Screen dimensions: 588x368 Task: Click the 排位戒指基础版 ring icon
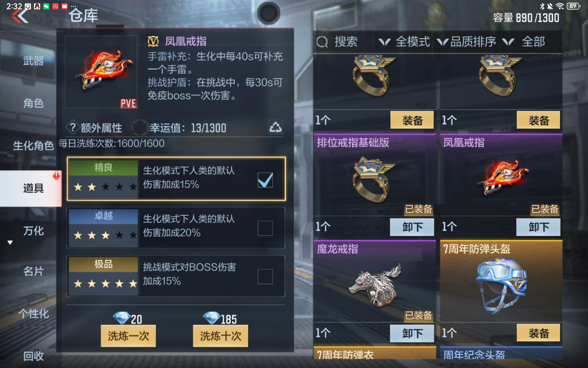374,179
